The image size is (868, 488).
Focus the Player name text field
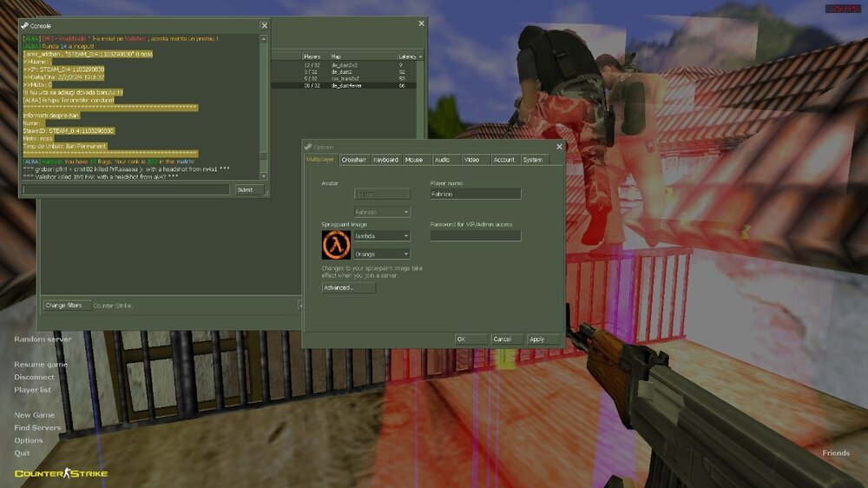[475, 195]
